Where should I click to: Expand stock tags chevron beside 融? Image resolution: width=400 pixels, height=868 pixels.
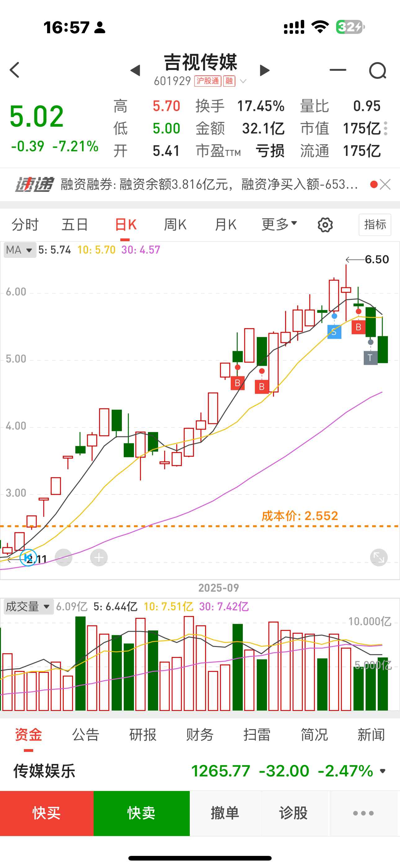[243, 81]
